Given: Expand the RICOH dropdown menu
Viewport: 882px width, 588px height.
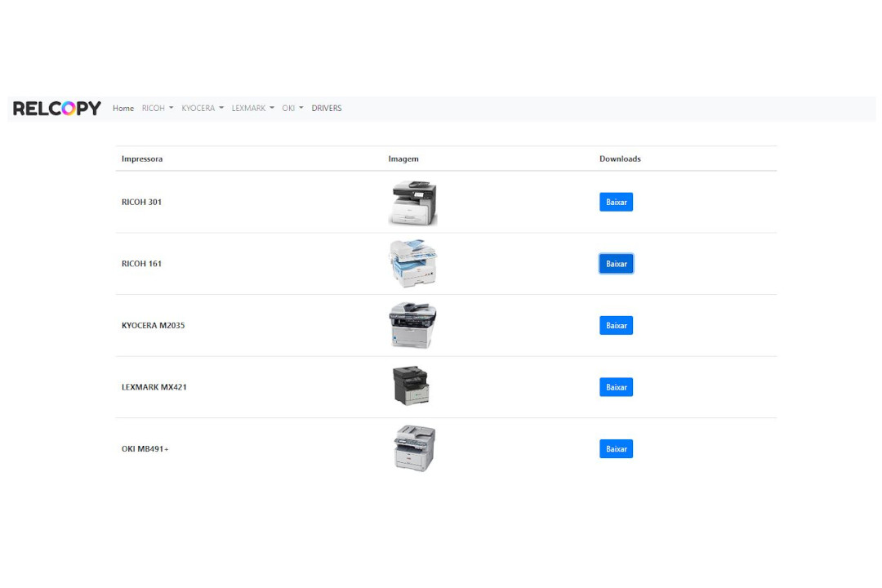Looking at the screenshot, I should (x=158, y=108).
